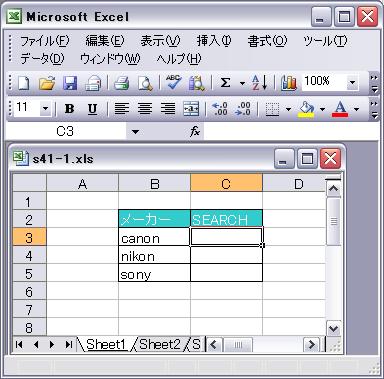Switch to the Sheet1 tab

click(106, 344)
